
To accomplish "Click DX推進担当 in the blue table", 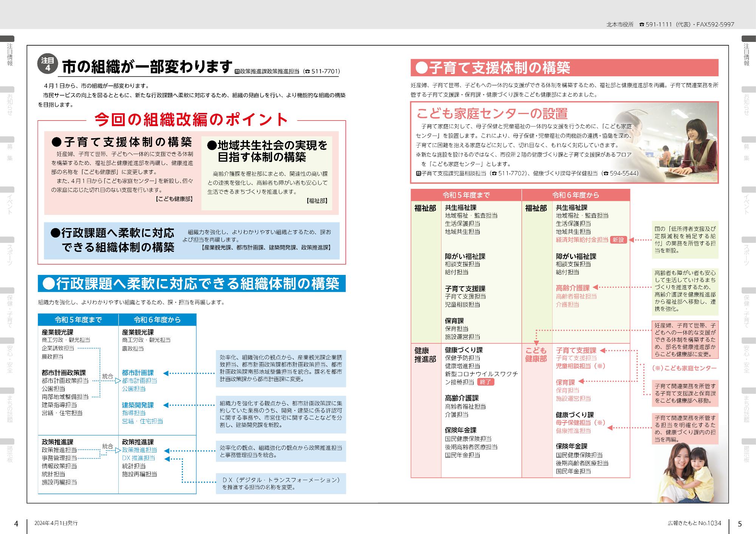I will 138,458.
